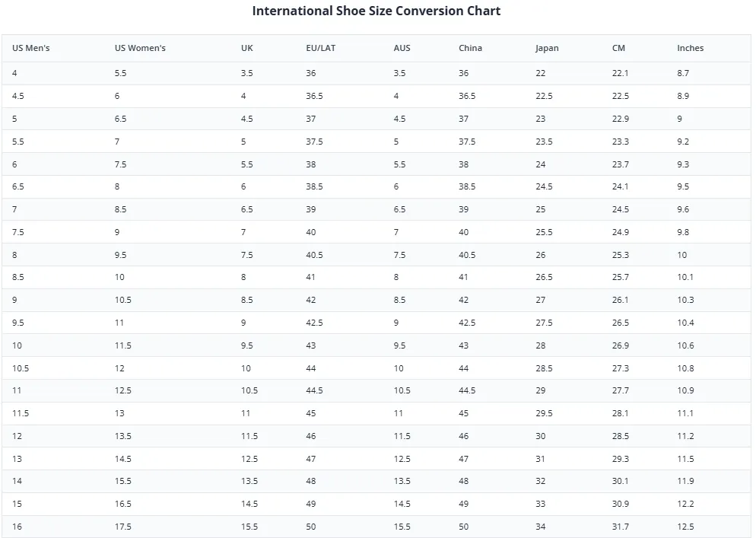This screenshot has height=538, width=756.
Task: Select the EU/LAT 44.5 cell
Action: point(314,391)
